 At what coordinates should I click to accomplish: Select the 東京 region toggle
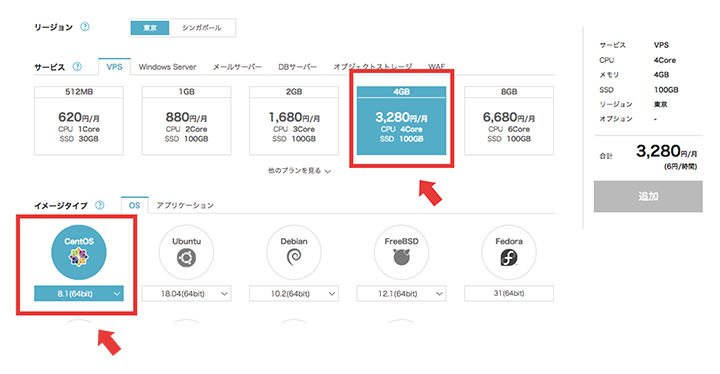pos(150,28)
